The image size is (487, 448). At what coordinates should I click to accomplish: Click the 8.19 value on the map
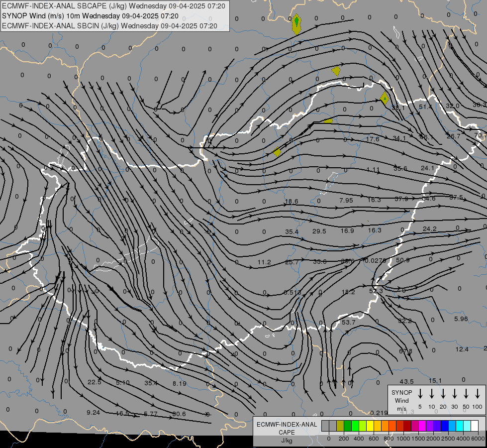[180, 384]
